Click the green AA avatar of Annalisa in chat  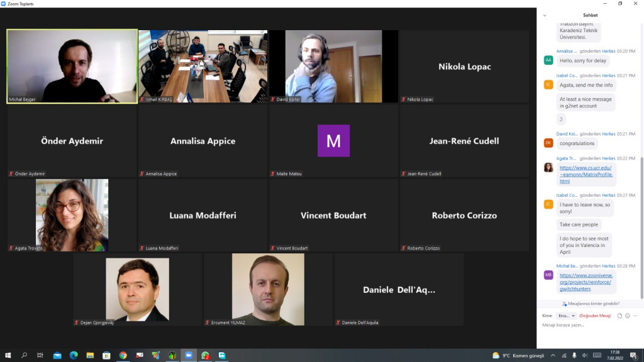click(548, 60)
